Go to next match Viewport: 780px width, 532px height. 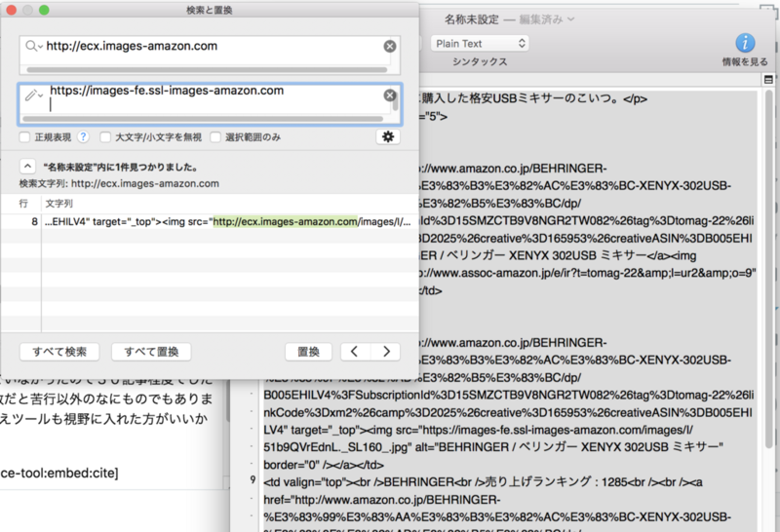(385, 352)
